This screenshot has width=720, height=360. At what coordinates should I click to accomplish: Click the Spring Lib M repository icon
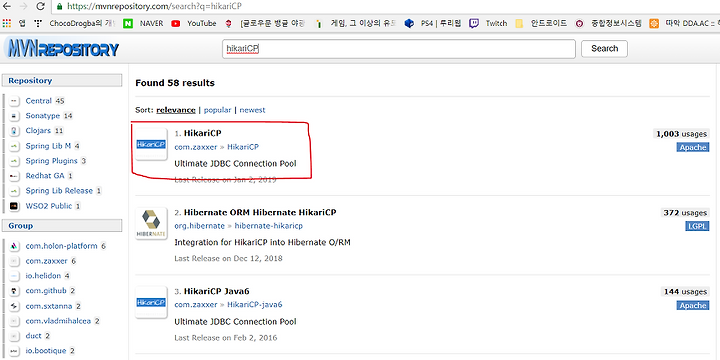click(14, 146)
